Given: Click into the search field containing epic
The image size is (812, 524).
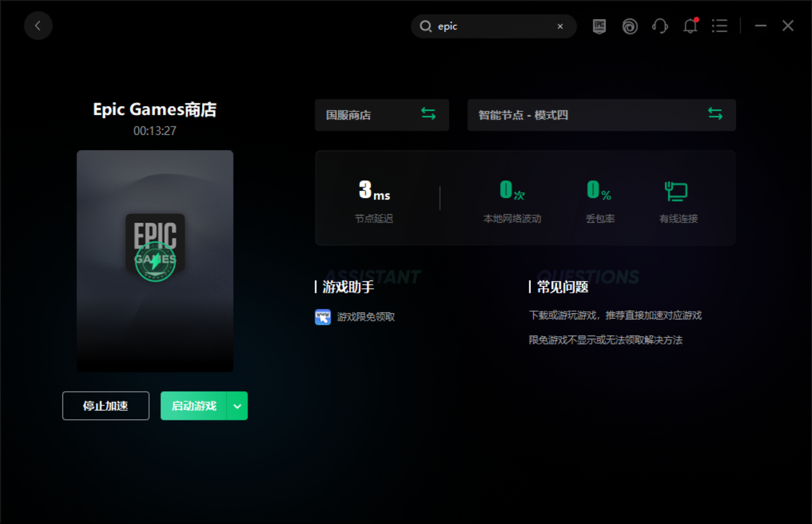Looking at the screenshot, I should (494, 26).
